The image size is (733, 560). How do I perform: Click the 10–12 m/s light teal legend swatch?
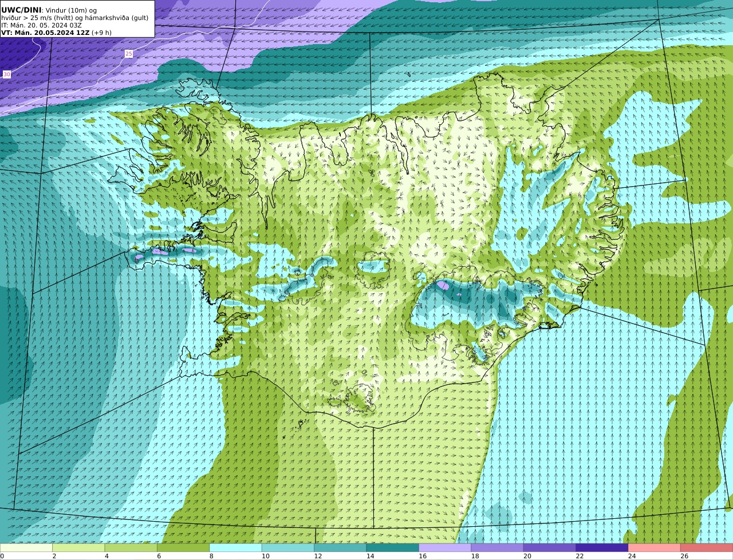coord(288,547)
